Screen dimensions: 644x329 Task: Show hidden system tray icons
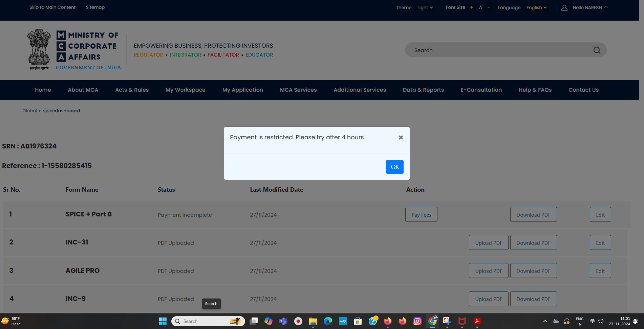click(545, 321)
